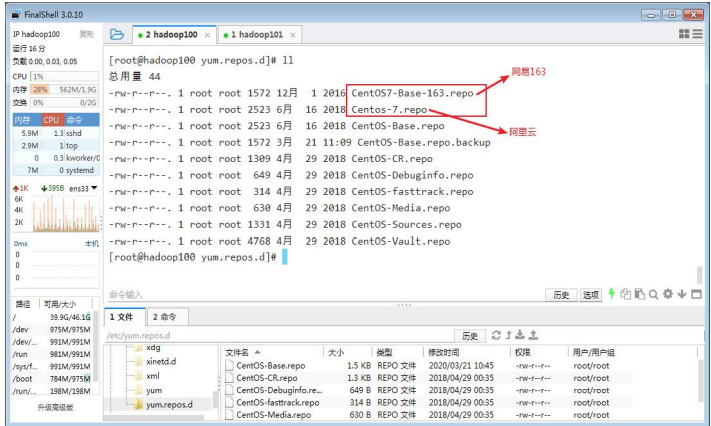Image resolution: width=711 pixels, height=426 pixels.
Task: Click the copy icon in terminal toolbar
Action: point(626,294)
